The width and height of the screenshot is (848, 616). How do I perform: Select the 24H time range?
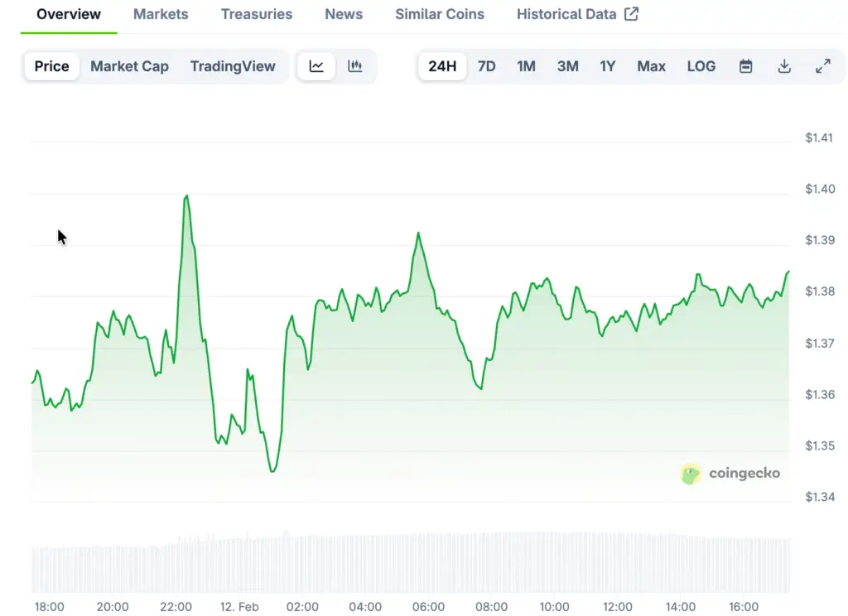coord(442,66)
